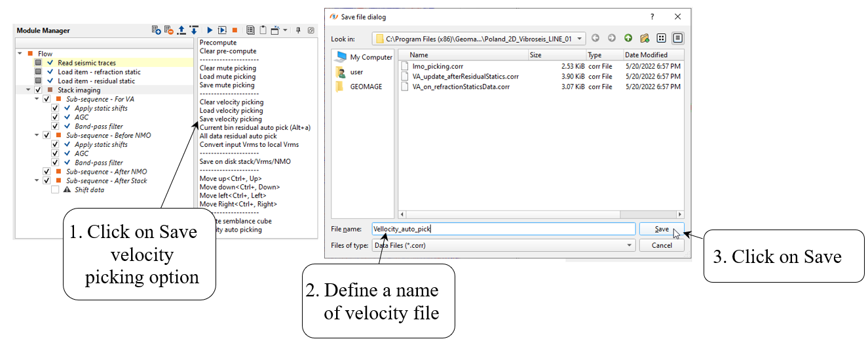The width and height of the screenshot is (868, 341).
Task: Open the Files of type dropdown
Action: tap(630, 245)
